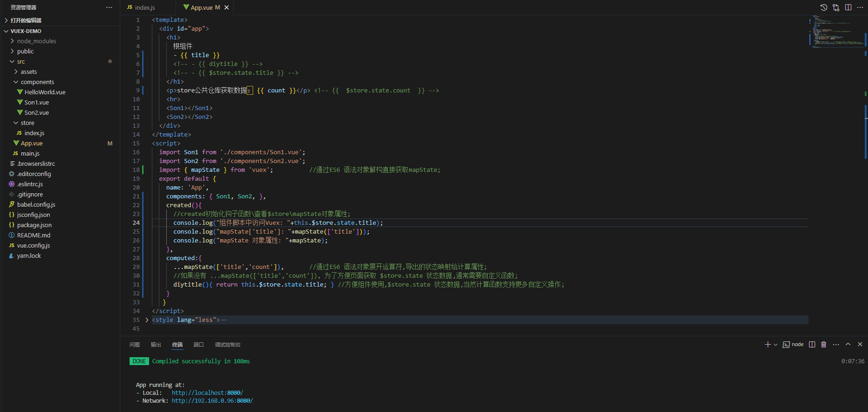Screen dimensions: 868x412
Task: Select the 终端 terminal panel tab
Action: [x=177, y=345]
